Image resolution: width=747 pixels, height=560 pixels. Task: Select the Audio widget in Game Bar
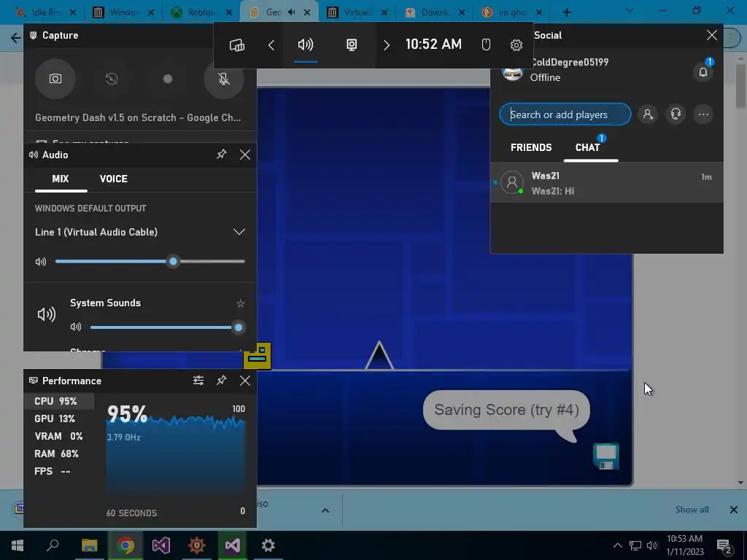tap(306, 44)
